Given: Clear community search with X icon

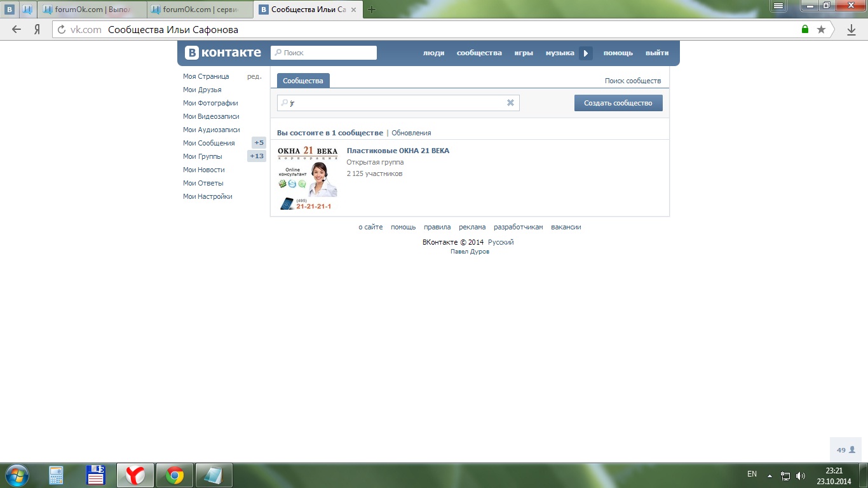Looking at the screenshot, I should click(x=510, y=103).
